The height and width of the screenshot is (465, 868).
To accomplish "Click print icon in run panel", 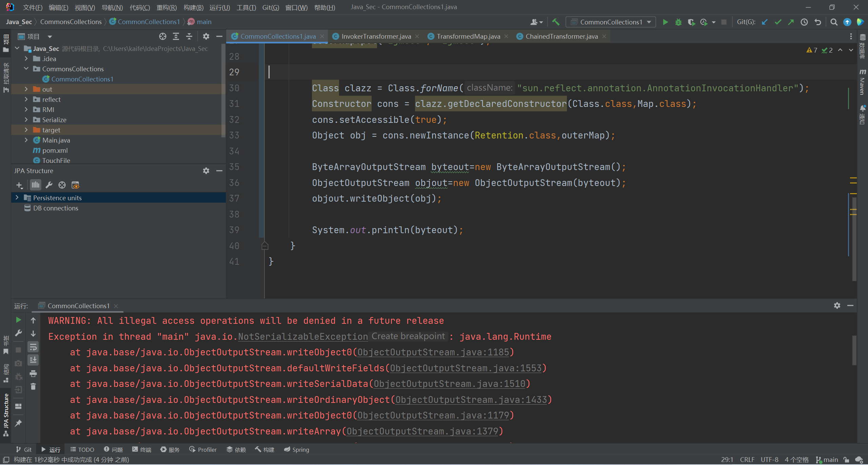I will 33,373.
